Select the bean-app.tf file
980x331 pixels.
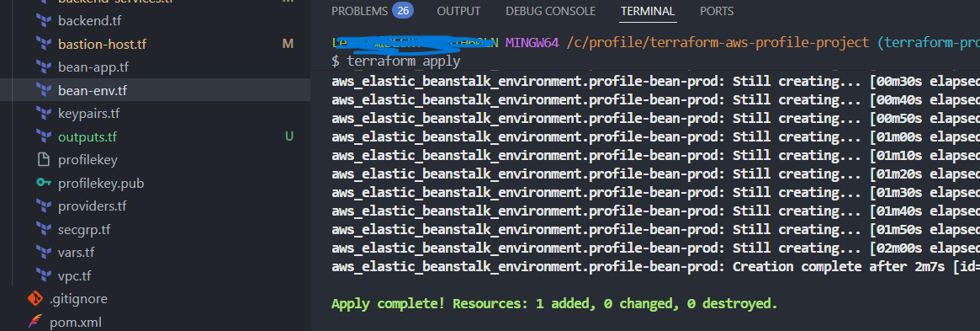tap(93, 67)
